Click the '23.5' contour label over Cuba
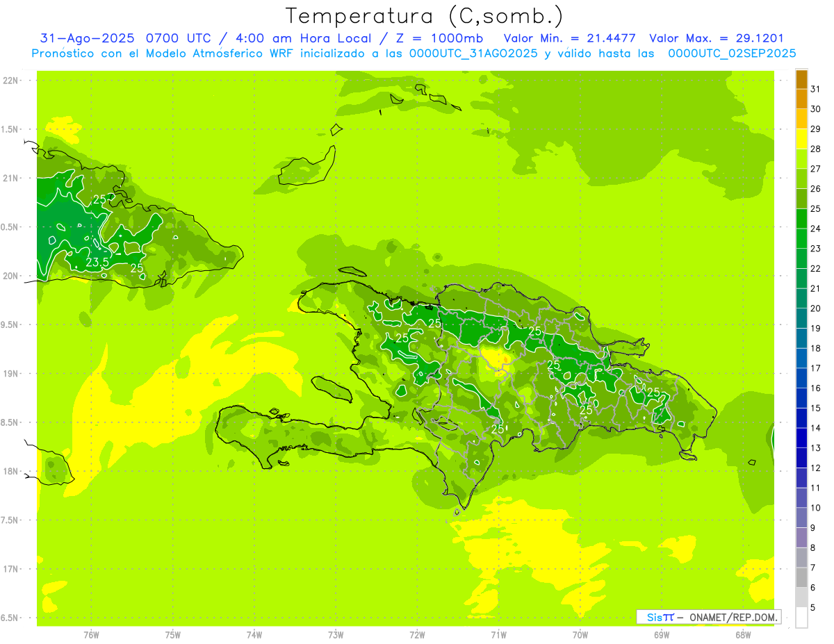834x644 pixels. click(x=97, y=263)
